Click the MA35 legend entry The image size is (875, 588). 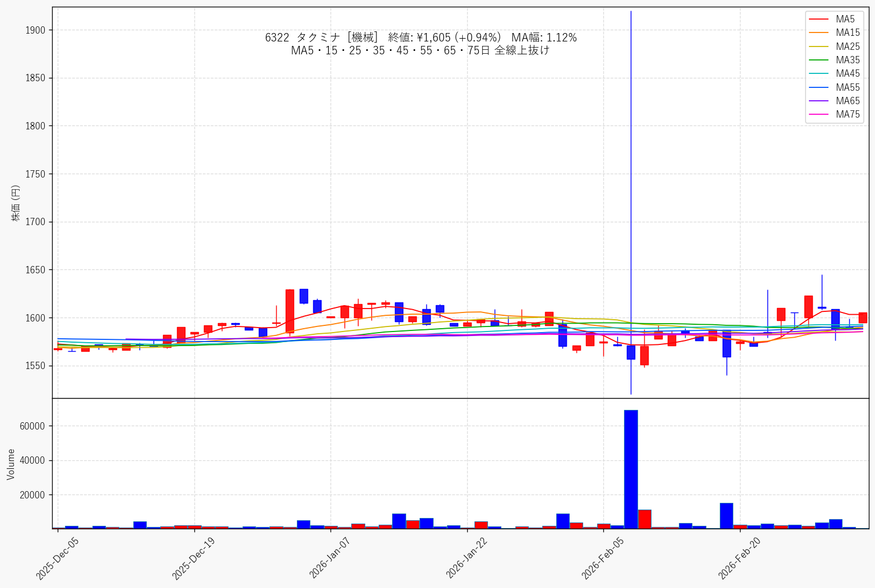pos(835,60)
